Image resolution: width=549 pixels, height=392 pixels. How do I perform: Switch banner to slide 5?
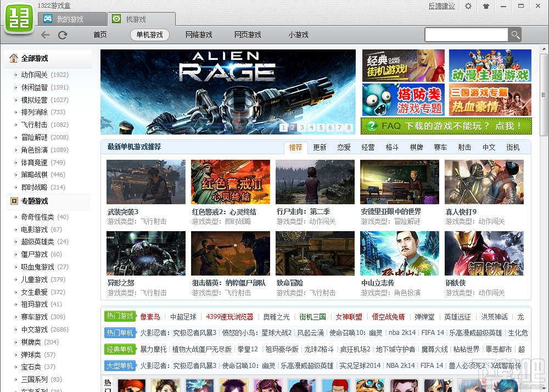[321, 127]
